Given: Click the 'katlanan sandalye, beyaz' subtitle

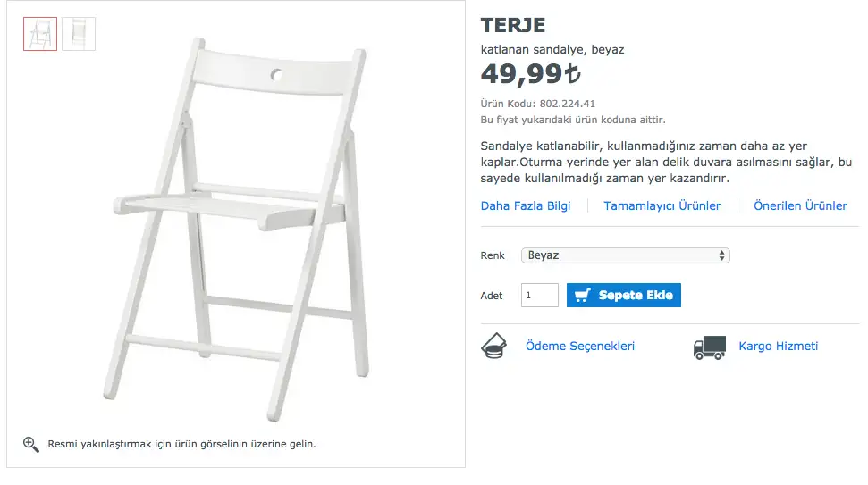Looking at the screenshot, I should pos(552,50).
